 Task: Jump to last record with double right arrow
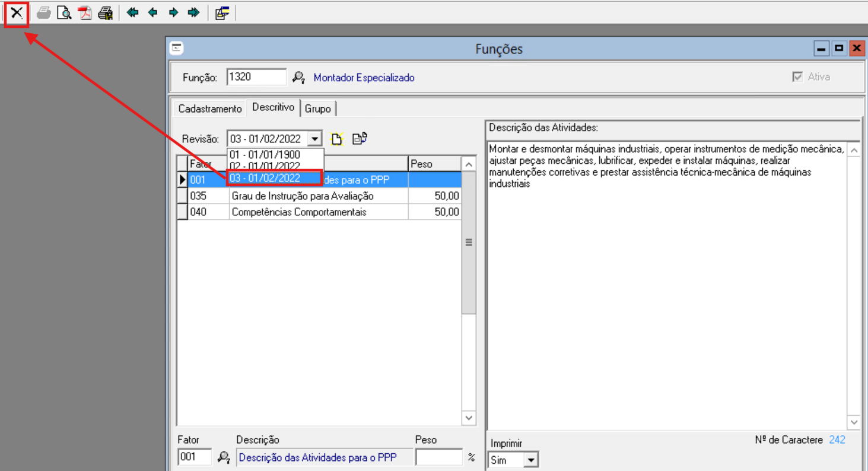tap(193, 13)
